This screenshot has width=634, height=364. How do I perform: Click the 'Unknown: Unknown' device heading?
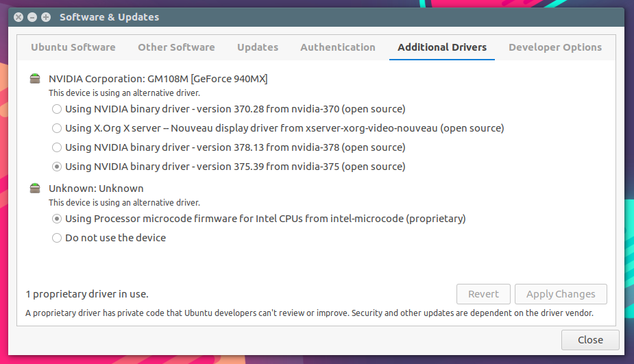tap(96, 189)
